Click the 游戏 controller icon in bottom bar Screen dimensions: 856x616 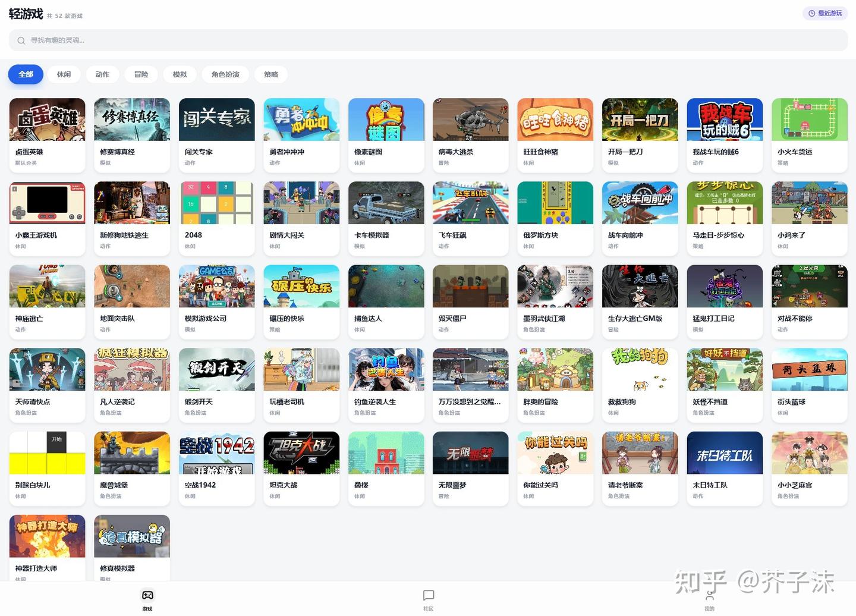[x=147, y=595]
